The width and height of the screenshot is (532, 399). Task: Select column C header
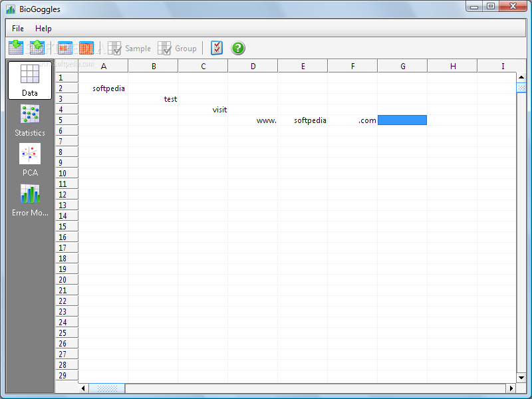[203, 66]
